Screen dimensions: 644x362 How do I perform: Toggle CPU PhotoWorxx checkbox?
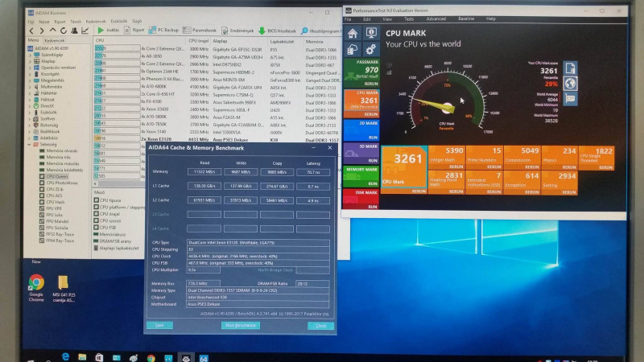point(42,183)
